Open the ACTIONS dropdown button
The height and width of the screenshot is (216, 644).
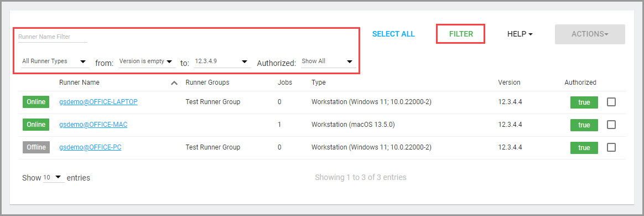click(590, 34)
